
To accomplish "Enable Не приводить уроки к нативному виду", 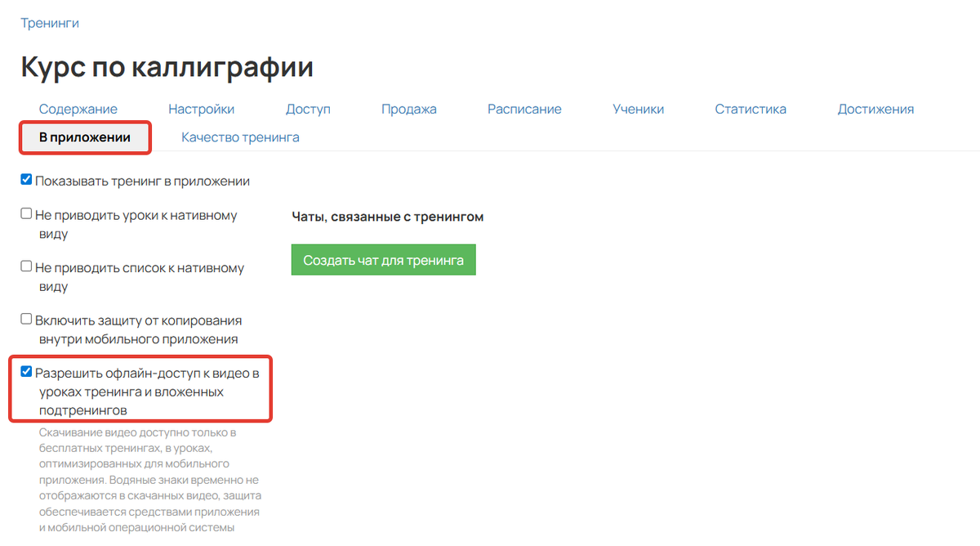I will 26,213.
